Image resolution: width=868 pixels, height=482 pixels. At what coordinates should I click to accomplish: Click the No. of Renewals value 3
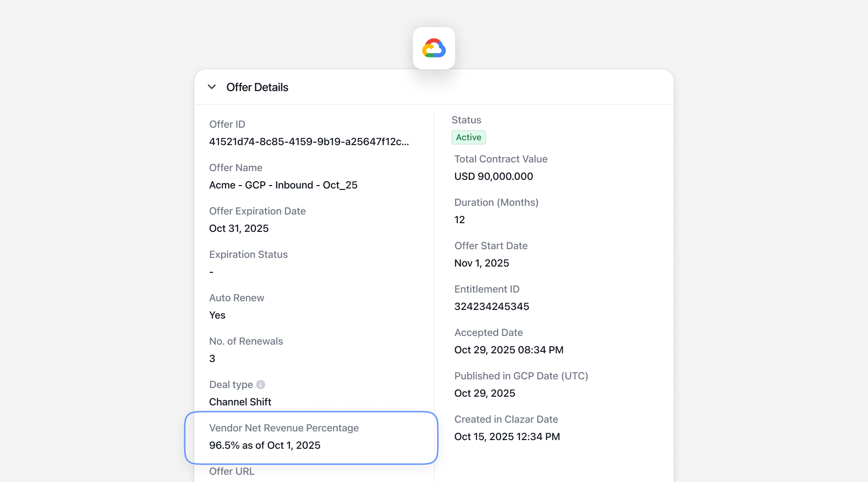[212, 359]
